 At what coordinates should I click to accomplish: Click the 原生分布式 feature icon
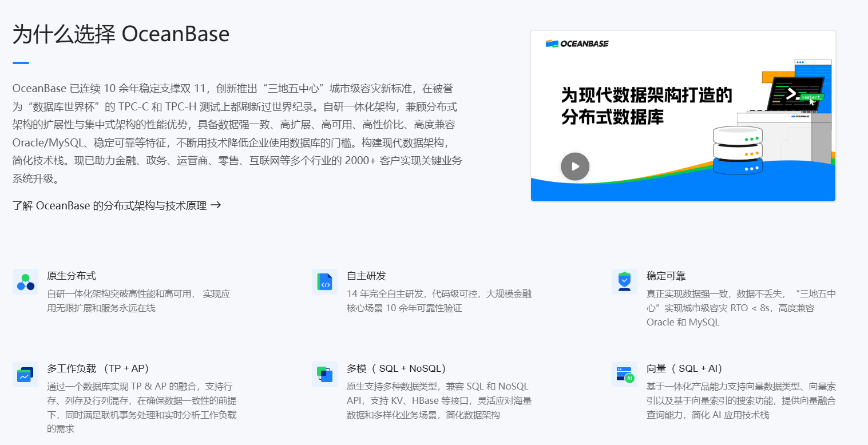point(26,282)
